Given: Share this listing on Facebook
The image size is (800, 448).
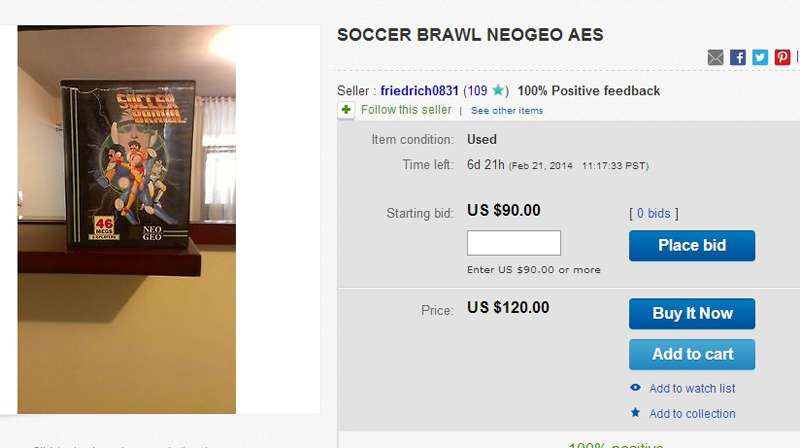Looking at the screenshot, I should click(738, 58).
